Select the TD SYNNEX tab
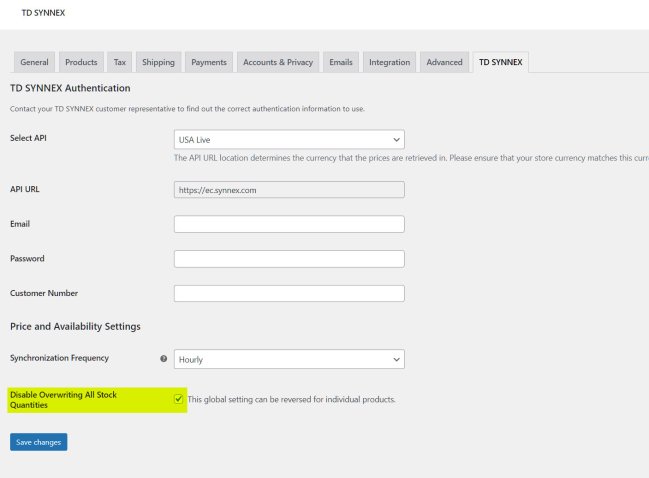This screenshot has height=478, width=649. [500, 62]
